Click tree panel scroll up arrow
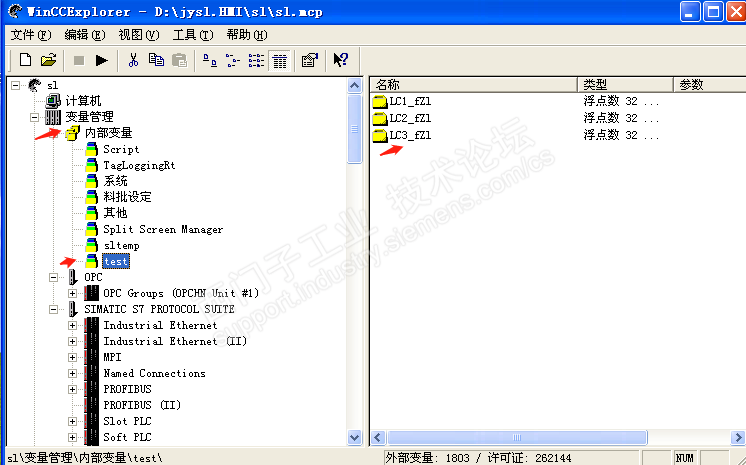 click(354, 86)
